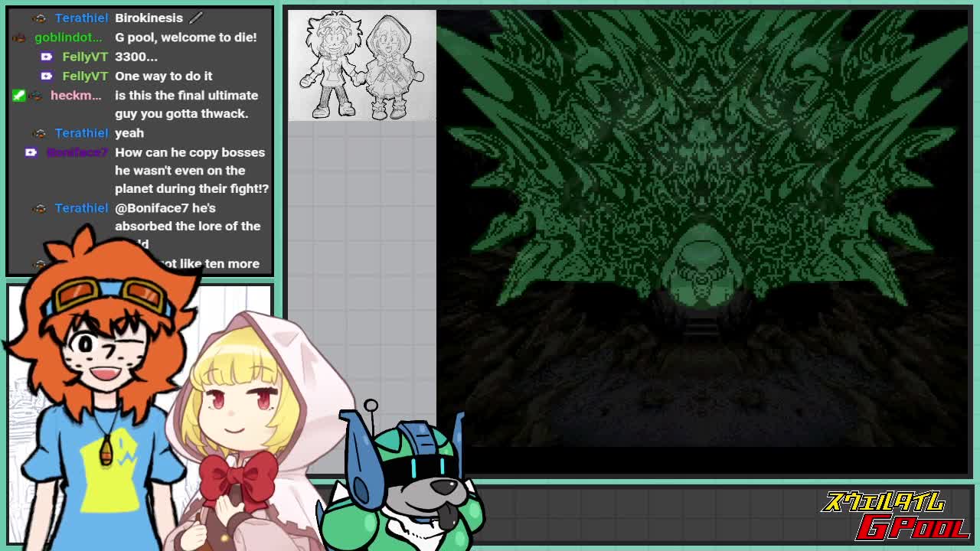The image size is (980, 551).
Task: Click the subscriber badge next to goblindot...
Action: point(20,37)
